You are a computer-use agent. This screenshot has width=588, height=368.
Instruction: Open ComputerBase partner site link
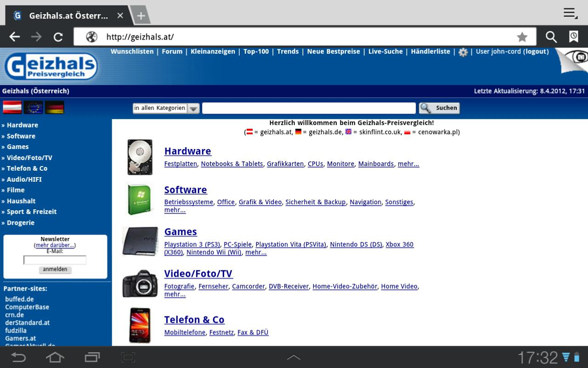(x=27, y=307)
